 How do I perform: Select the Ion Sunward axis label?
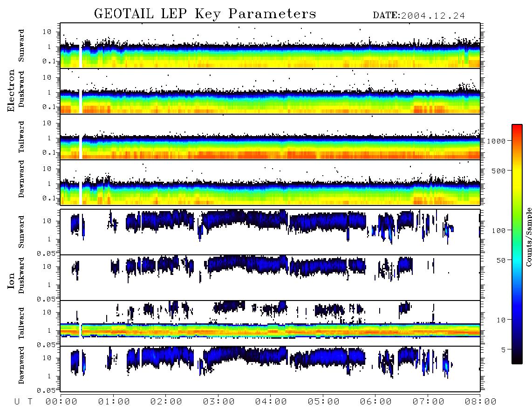click(x=21, y=232)
